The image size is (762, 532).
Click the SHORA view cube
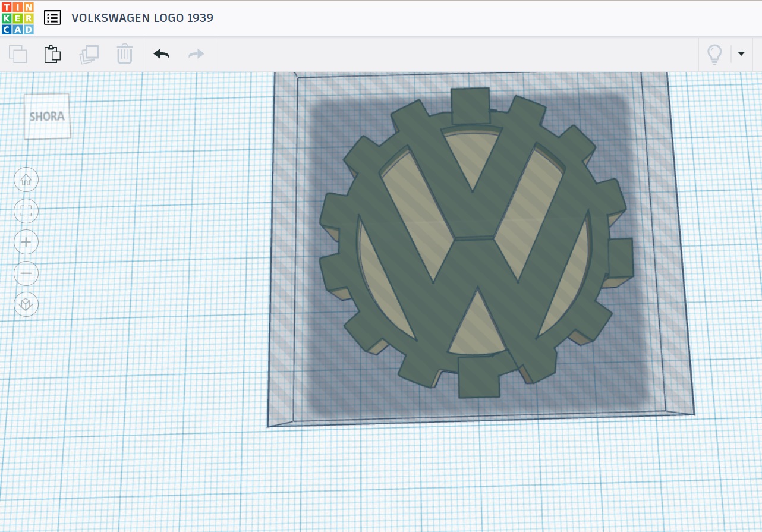click(47, 116)
